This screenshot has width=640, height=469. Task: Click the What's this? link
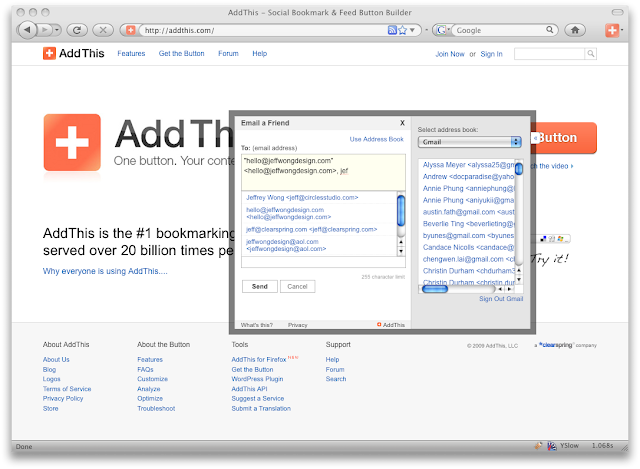[256, 325]
